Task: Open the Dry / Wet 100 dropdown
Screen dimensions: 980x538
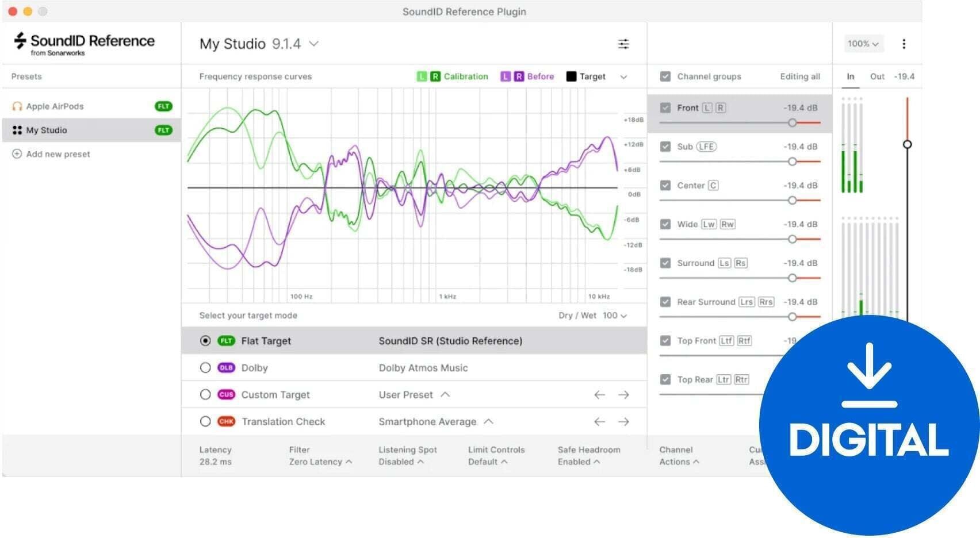Action: point(614,316)
